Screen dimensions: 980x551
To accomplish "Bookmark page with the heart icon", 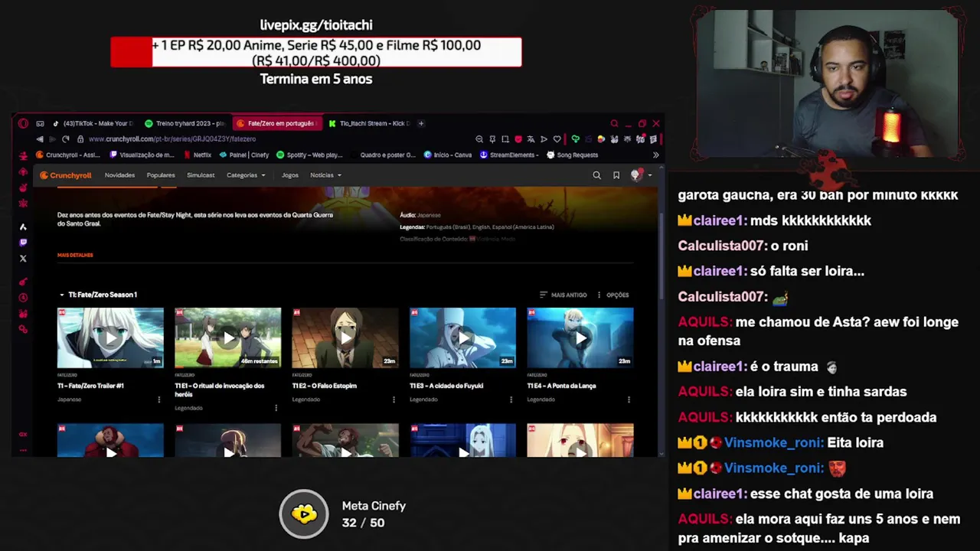I will pyautogui.click(x=557, y=139).
